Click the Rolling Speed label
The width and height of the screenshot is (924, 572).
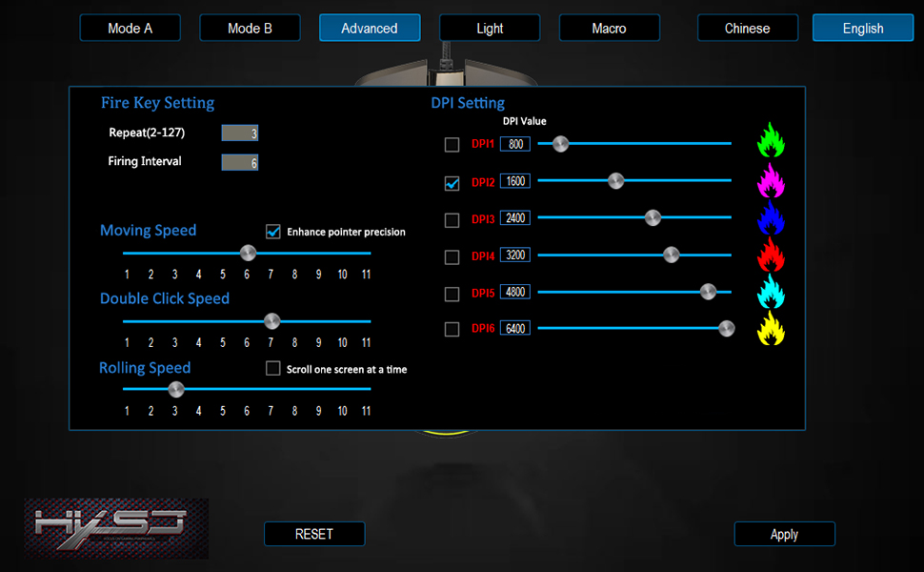[145, 368]
